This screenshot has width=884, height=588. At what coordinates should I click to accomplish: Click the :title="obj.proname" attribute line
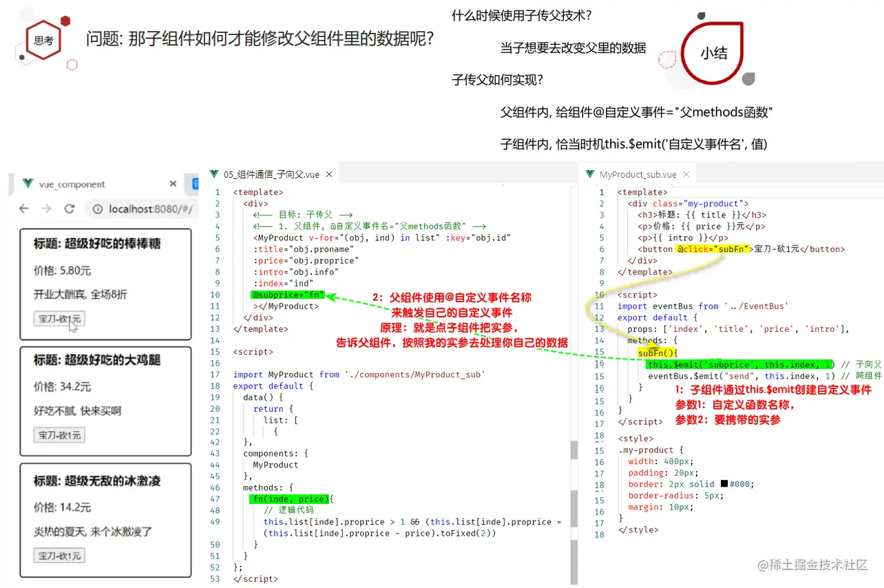tap(303, 249)
